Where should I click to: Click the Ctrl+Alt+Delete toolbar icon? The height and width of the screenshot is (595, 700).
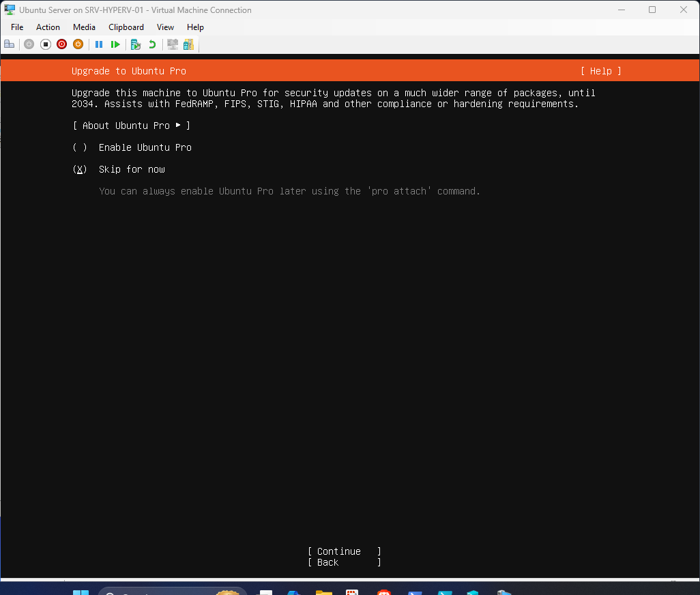tap(9, 44)
